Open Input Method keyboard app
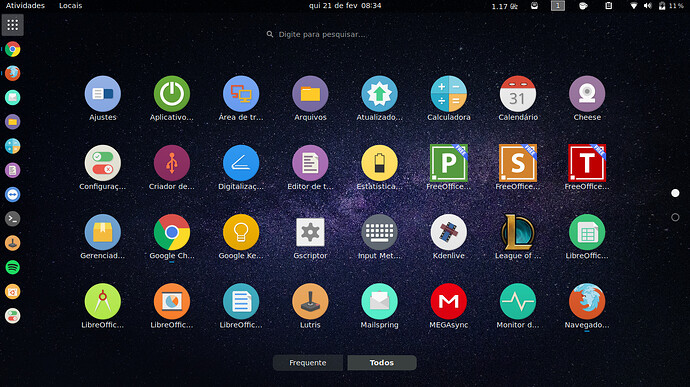Image resolution: width=690 pixels, height=387 pixels. point(379,232)
